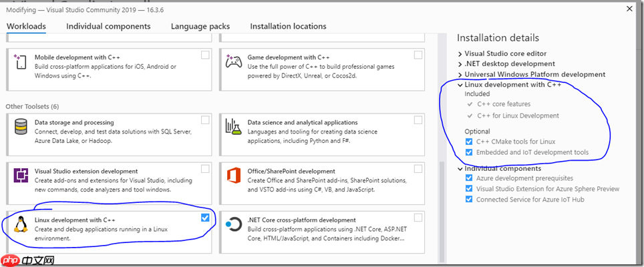Click the 'Optional' label under Linux development

pyautogui.click(x=477, y=131)
